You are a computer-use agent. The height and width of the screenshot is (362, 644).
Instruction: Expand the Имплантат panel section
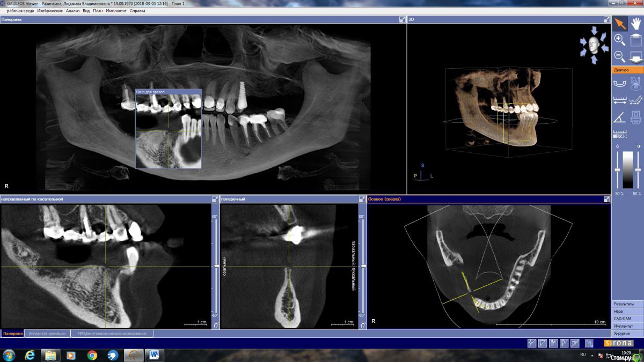627,326
